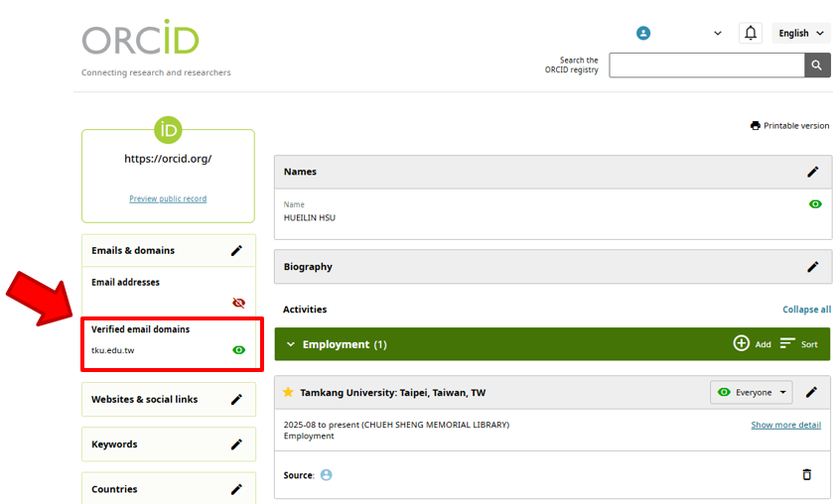Click the Websites & social links heading

145,400
